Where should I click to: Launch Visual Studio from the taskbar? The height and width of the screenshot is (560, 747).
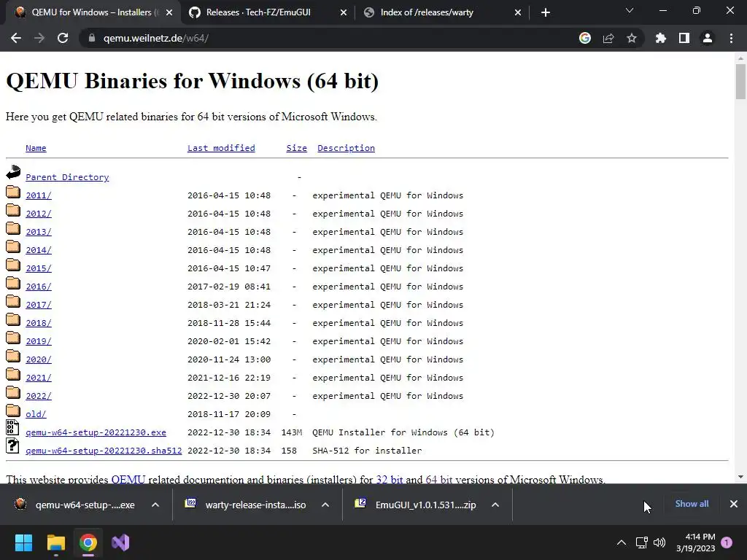pyautogui.click(x=120, y=542)
